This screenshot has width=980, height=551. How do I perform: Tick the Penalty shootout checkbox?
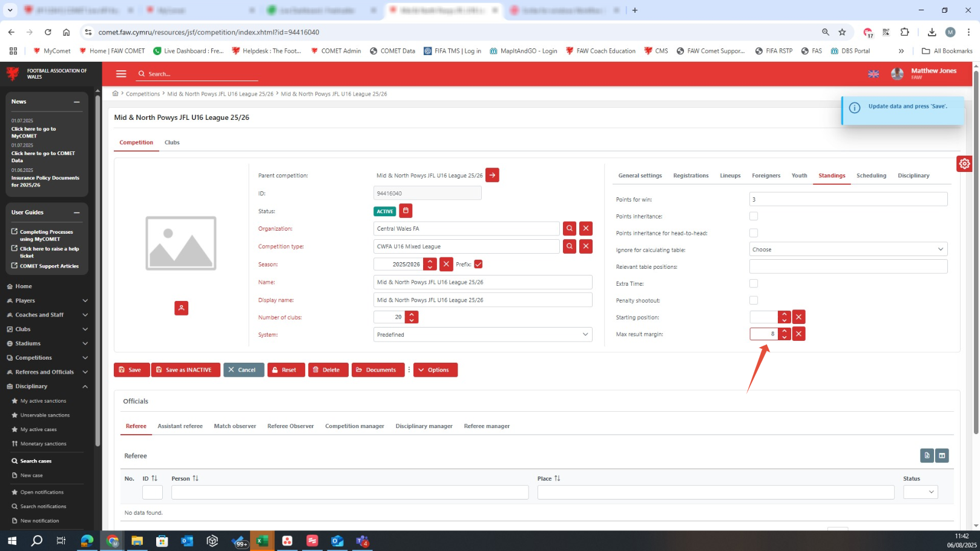click(754, 300)
